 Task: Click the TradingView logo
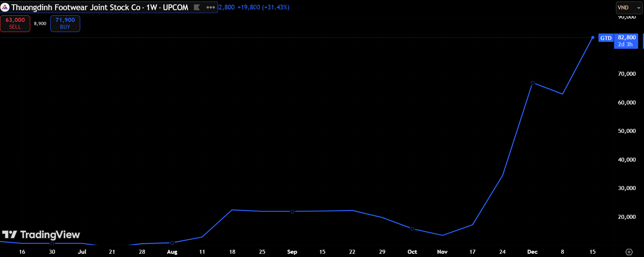pos(41,235)
